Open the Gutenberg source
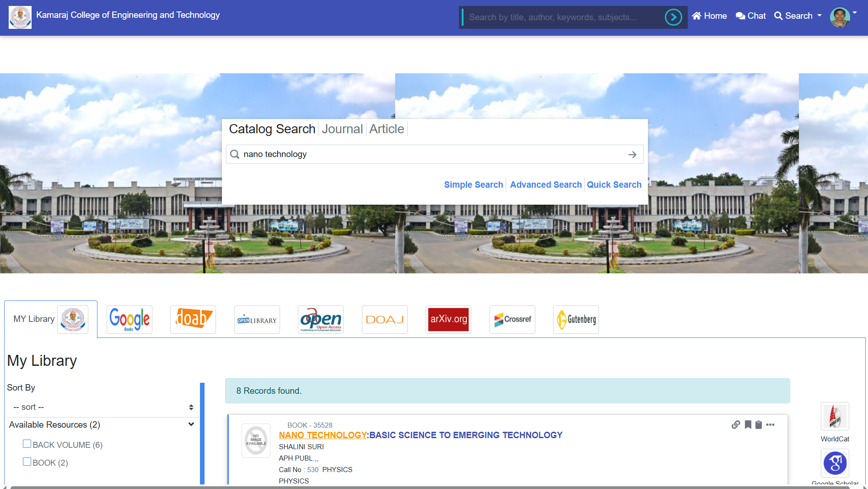The width and height of the screenshot is (868, 489). coord(576,319)
